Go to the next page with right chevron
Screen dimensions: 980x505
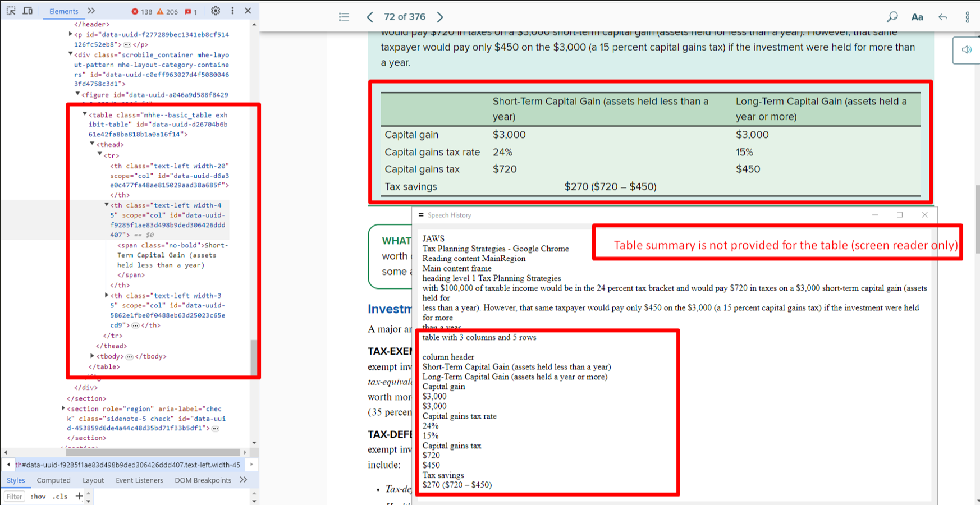coord(440,17)
